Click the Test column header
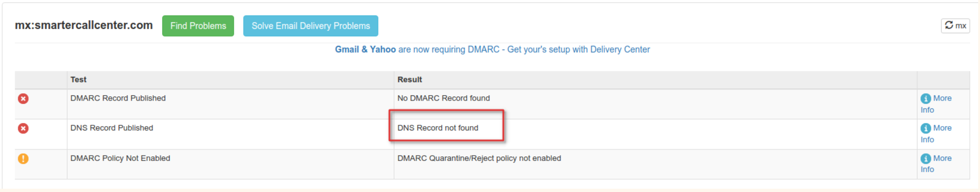Viewport: 980px width, 192px height. [78, 80]
